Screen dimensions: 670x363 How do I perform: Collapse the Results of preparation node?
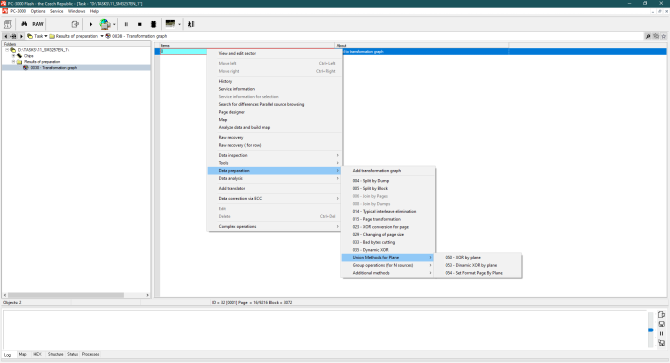pyautogui.click(x=13, y=62)
